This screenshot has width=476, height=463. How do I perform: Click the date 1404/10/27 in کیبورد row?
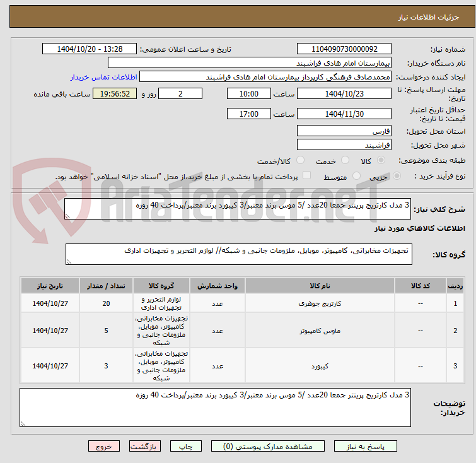(50, 366)
